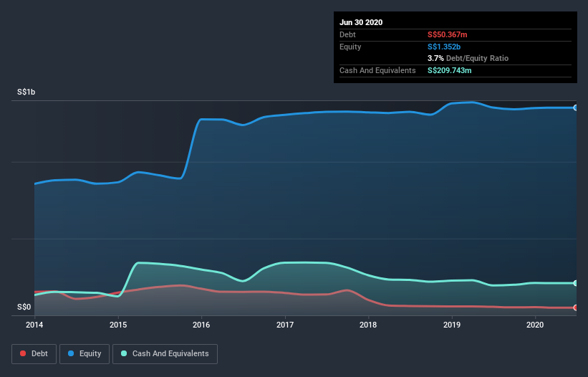Toggle the Debt series legend button

(x=34, y=354)
